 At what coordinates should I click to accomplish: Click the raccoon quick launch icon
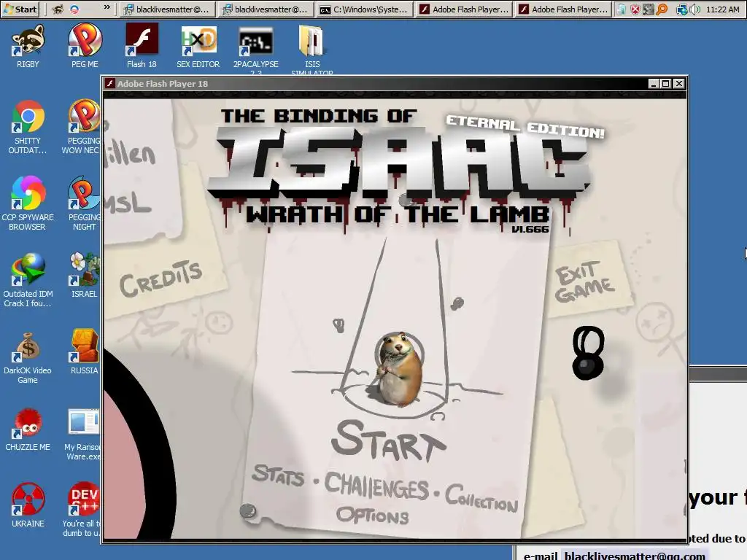coord(58,9)
